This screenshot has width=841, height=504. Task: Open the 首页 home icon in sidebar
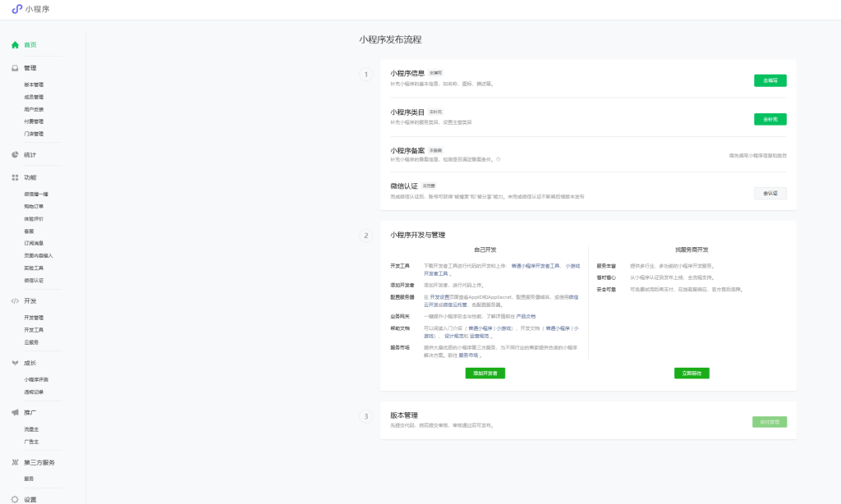coord(14,45)
